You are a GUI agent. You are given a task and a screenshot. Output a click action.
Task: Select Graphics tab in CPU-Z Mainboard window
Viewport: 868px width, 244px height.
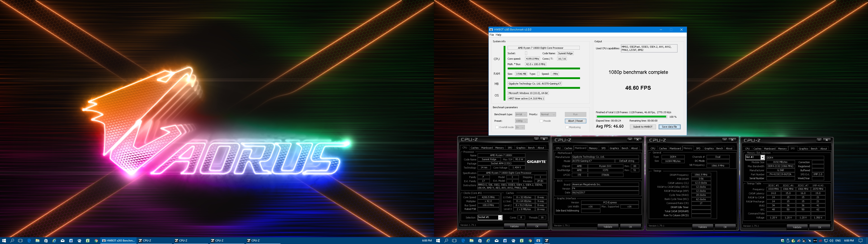pyautogui.click(x=614, y=148)
